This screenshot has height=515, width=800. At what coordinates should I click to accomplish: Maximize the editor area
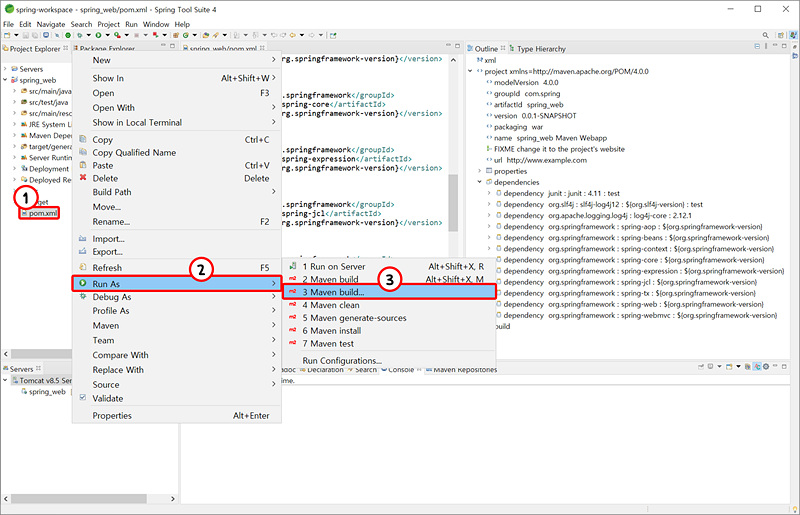coord(457,45)
